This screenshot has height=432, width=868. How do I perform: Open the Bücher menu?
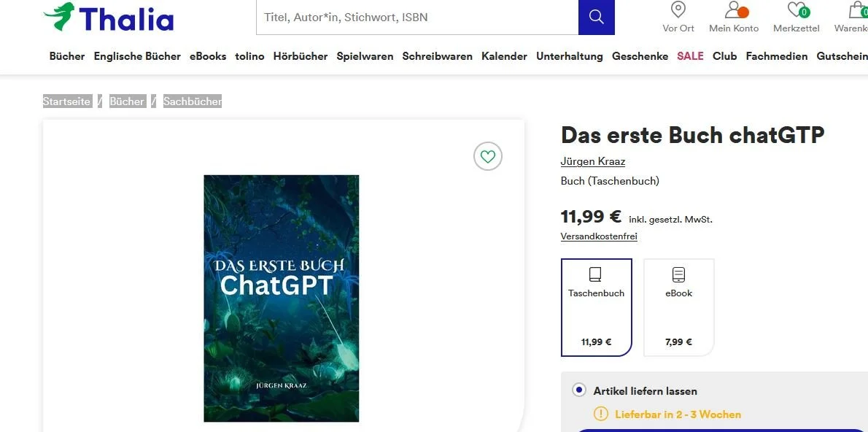[x=67, y=56]
